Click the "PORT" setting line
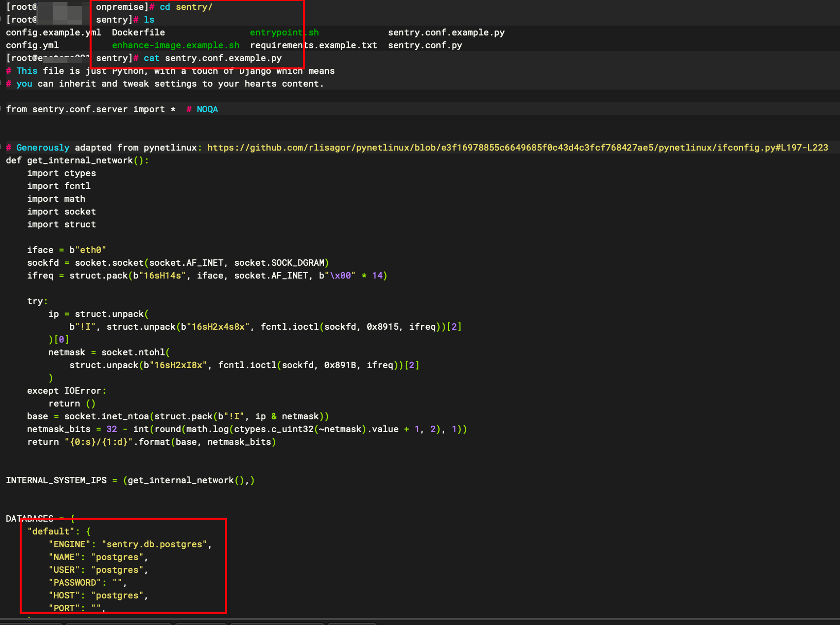Screen dimensions: 840x625 [x=77, y=608]
